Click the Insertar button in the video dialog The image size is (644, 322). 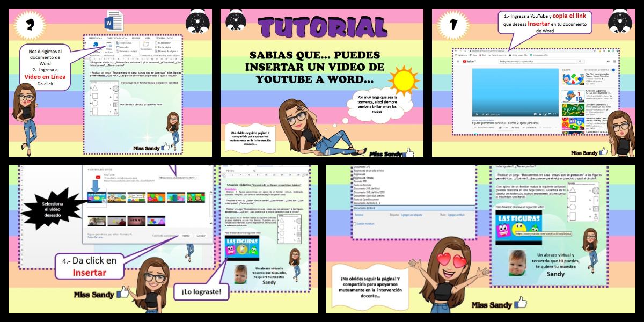coord(186,235)
